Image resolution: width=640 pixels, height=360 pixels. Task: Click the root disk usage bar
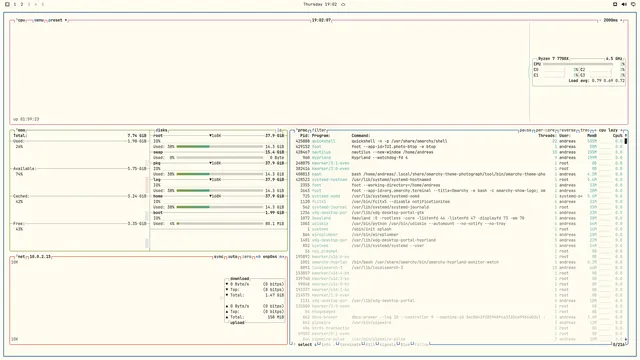pyautogui.click(x=220, y=147)
